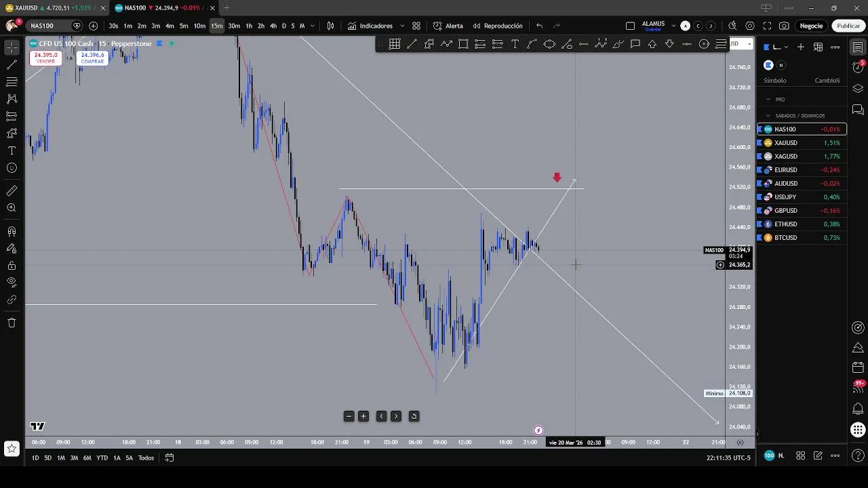The image size is (868, 488).
Task: Open the emoji/icons tool in left sidebar
Action: click(12, 168)
